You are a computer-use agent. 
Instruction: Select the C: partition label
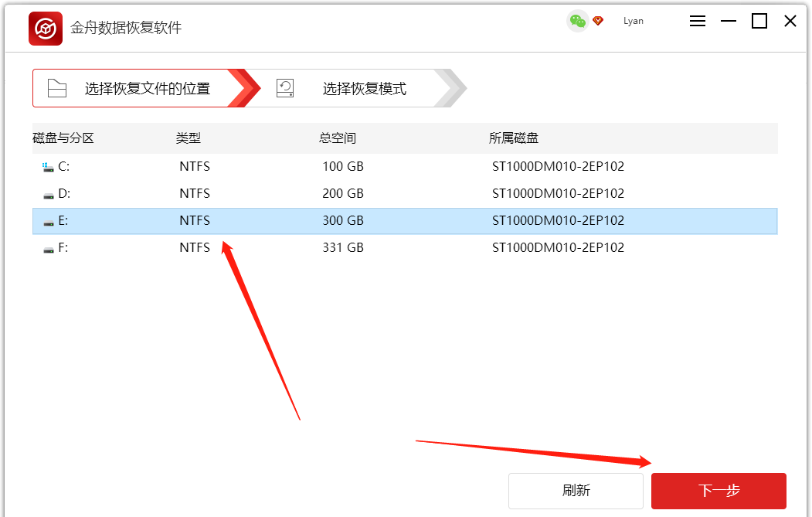point(63,166)
